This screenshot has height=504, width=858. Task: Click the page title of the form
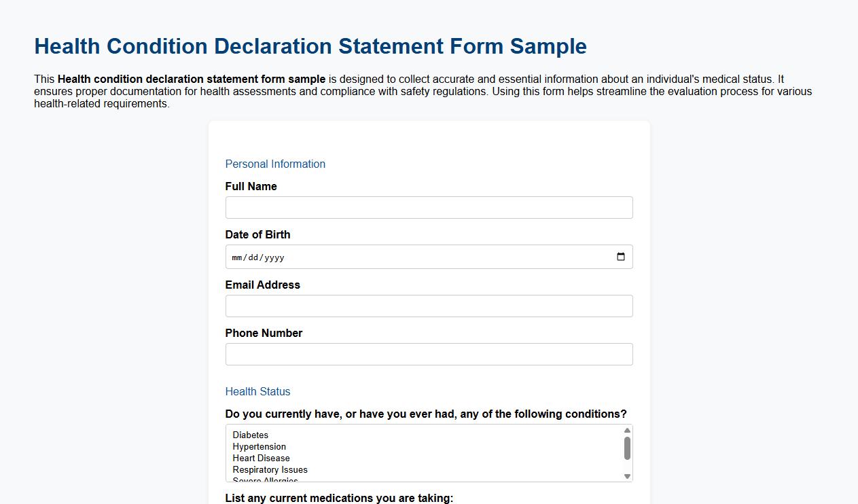pyautogui.click(x=310, y=46)
